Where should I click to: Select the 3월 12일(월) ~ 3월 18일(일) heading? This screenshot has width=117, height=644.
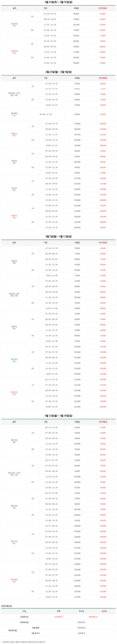(58, 416)
